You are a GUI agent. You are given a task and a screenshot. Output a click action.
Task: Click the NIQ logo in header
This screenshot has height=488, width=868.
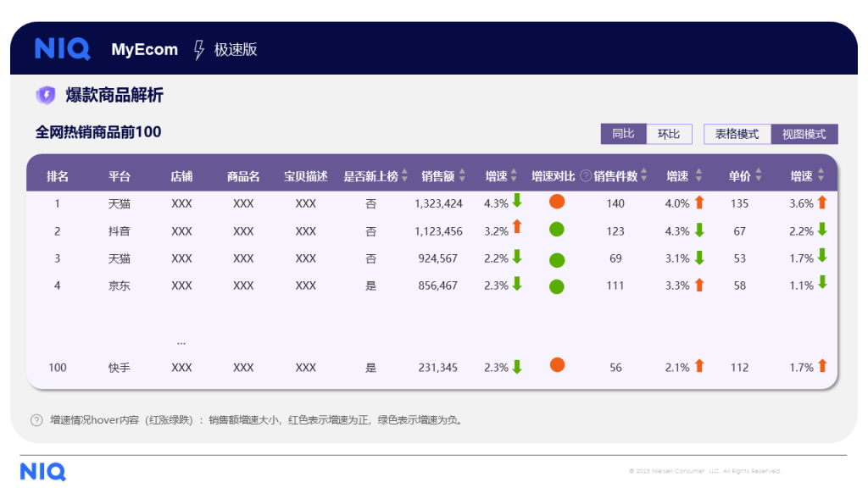click(x=63, y=48)
